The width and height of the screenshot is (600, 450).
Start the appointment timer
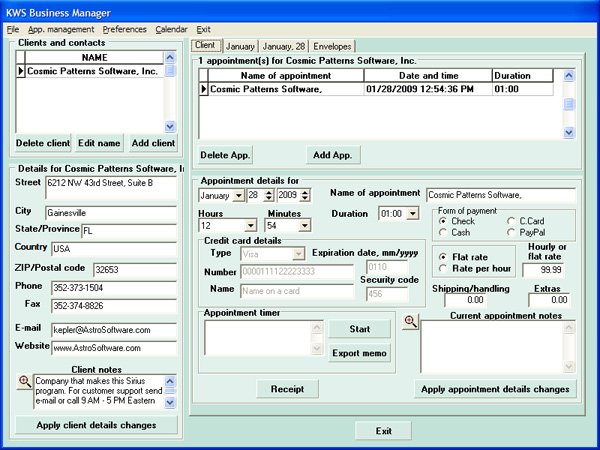[x=359, y=329]
